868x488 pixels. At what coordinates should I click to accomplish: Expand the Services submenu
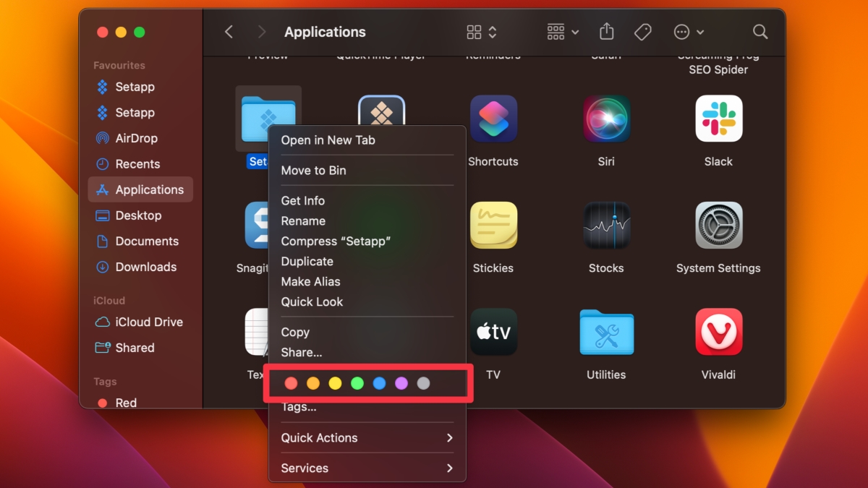pyautogui.click(x=304, y=468)
